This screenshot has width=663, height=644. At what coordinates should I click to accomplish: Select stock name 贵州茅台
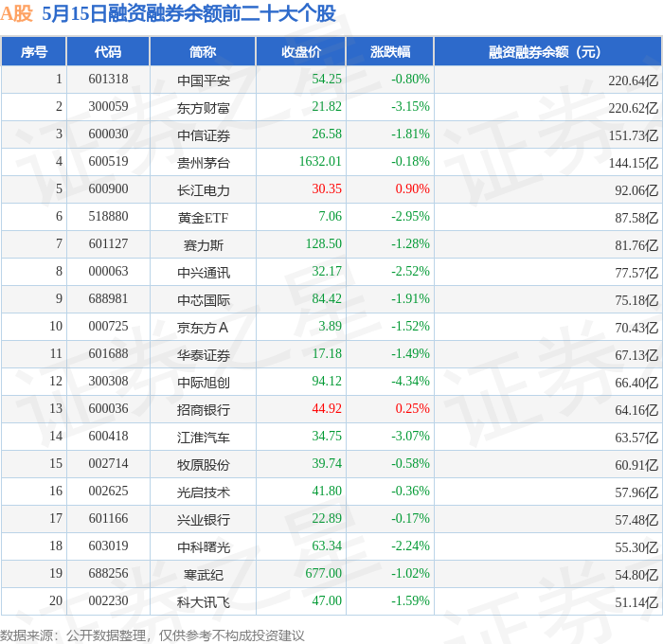coord(204,163)
